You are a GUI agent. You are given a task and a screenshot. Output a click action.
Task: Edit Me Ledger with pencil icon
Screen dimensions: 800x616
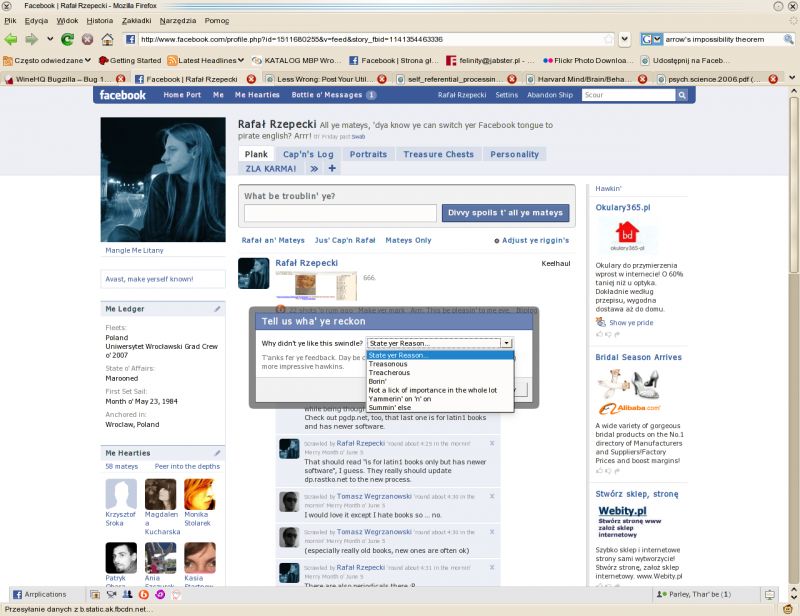(217, 309)
